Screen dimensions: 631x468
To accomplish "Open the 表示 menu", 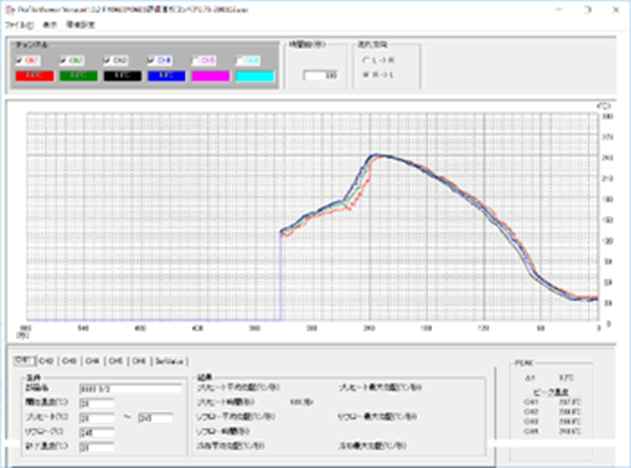I will point(49,21).
